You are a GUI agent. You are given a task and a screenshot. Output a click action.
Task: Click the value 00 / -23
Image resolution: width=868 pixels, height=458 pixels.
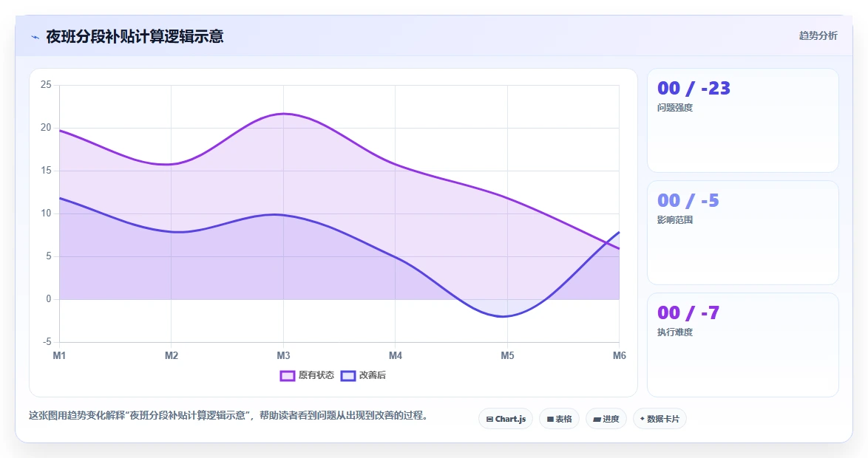(x=694, y=89)
